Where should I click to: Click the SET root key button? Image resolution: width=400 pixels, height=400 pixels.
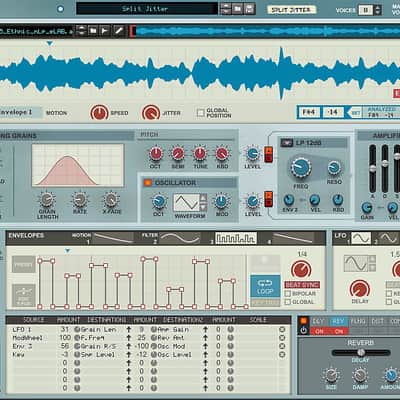click(x=356, y=113)
